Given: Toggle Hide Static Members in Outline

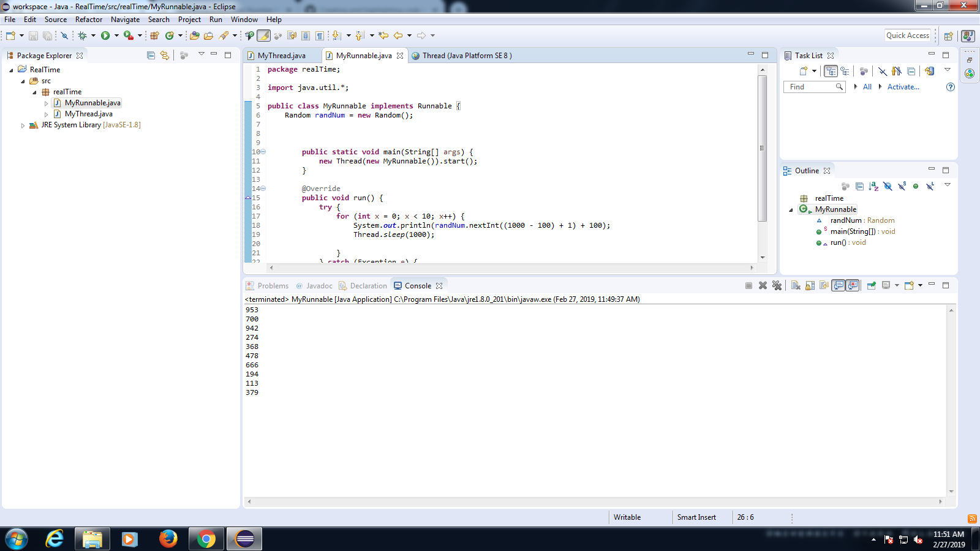Looking at the screenshot, I should coord(902,186).
